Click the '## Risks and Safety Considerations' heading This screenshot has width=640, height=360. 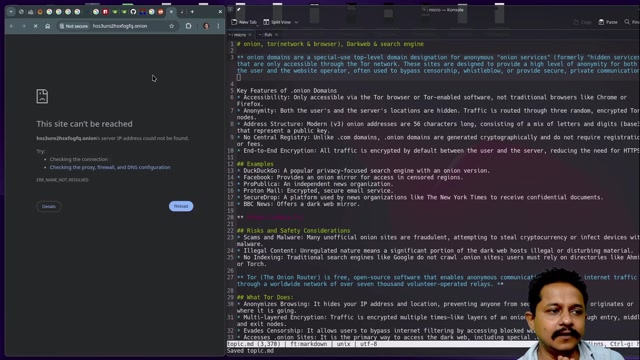pos(293,231)
